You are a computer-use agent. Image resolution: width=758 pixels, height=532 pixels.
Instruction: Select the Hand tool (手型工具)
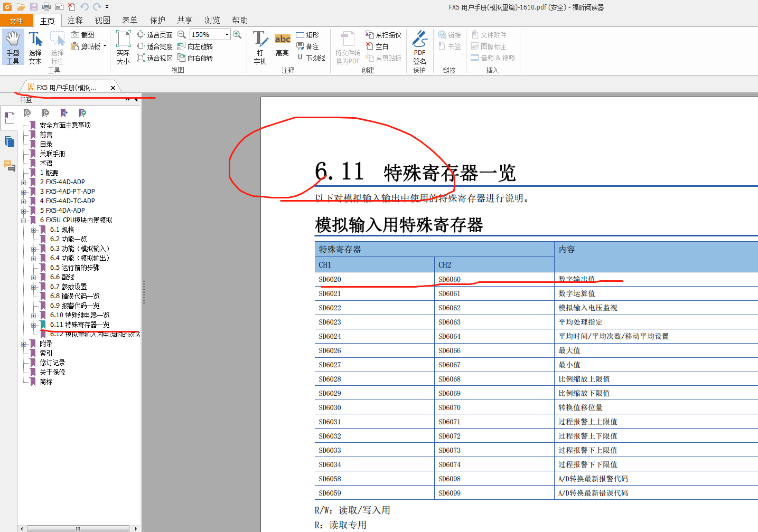[13, 47]
